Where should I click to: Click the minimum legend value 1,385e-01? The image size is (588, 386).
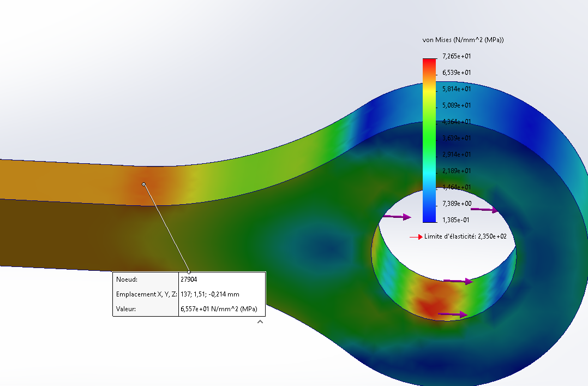pos(455,220)
